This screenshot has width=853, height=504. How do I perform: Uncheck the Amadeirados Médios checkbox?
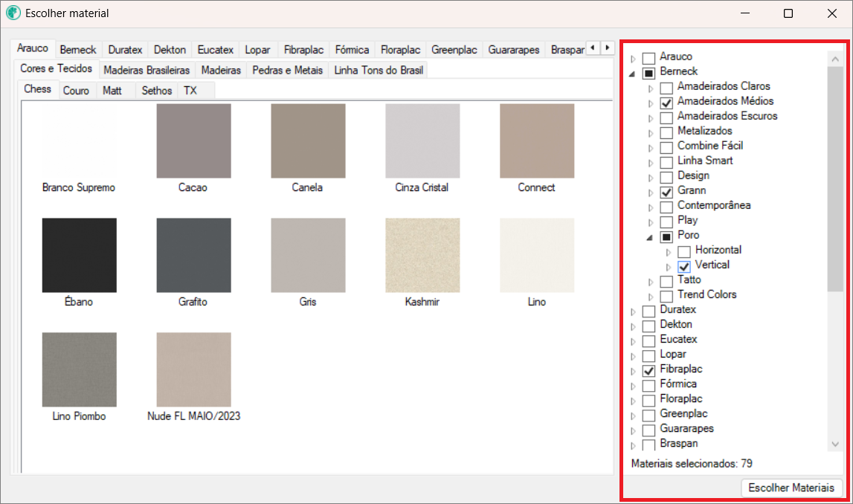[x=666, y=103]
